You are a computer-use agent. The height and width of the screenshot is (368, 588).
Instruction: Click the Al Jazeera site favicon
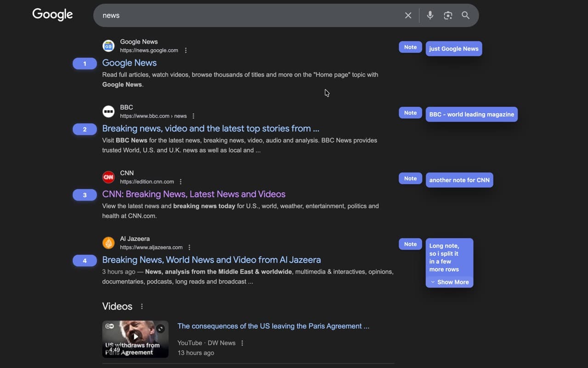coord(108,243)
